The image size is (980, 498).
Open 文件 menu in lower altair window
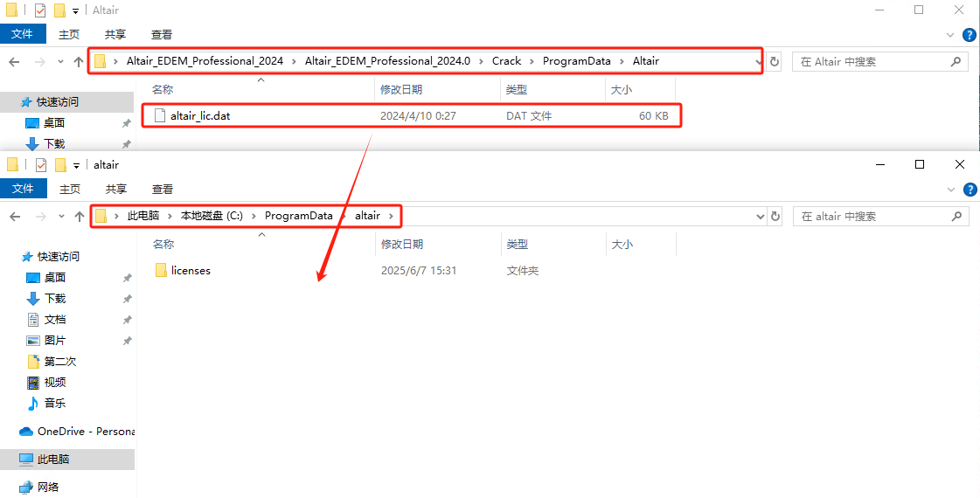click(23, 188)
